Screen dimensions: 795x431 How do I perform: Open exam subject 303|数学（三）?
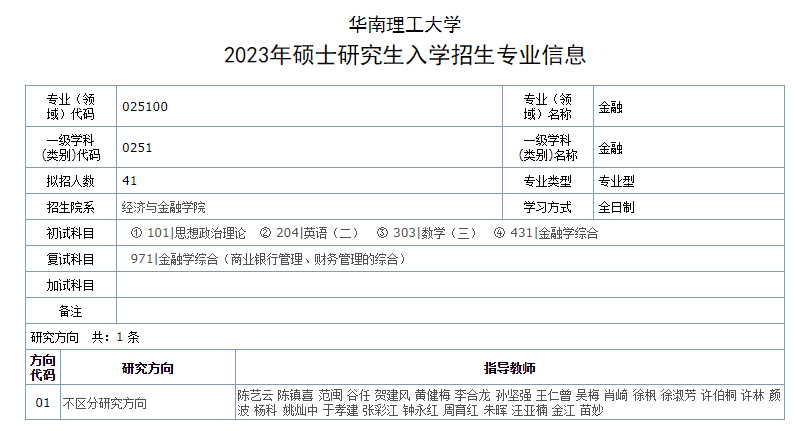(435, 233)
